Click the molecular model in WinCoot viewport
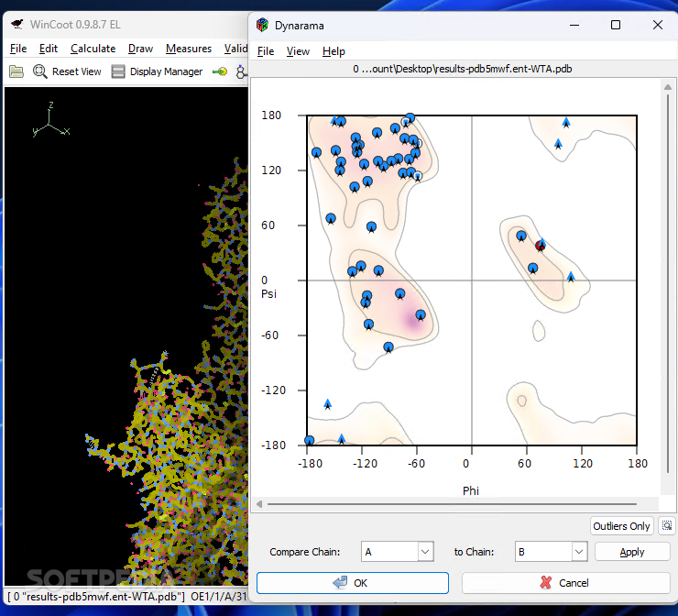 (186, 433)
